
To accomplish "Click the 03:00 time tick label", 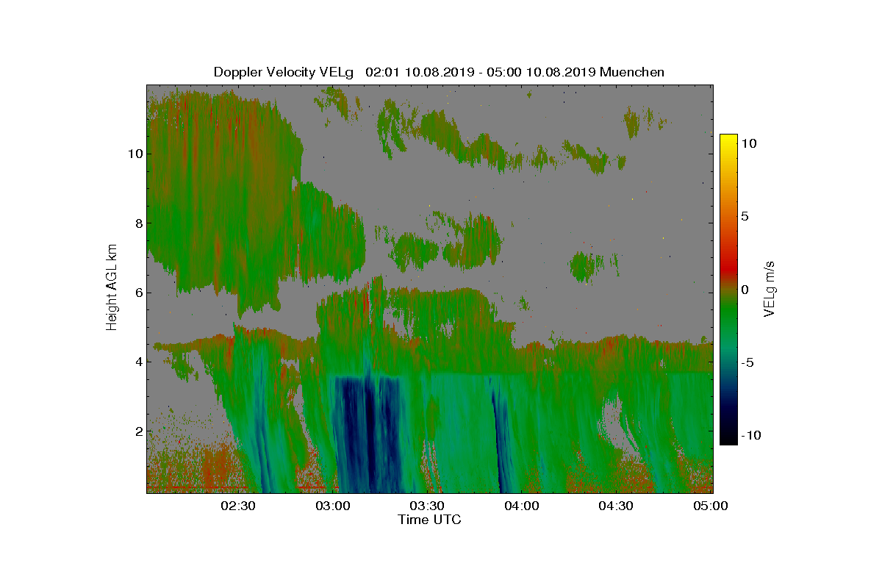I will coord(332,506).
